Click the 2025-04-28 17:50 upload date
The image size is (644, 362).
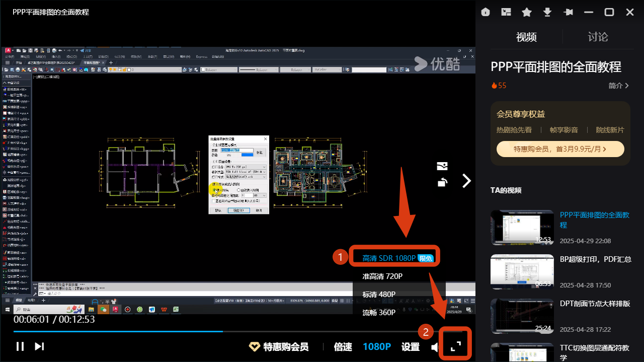point(586,285)
